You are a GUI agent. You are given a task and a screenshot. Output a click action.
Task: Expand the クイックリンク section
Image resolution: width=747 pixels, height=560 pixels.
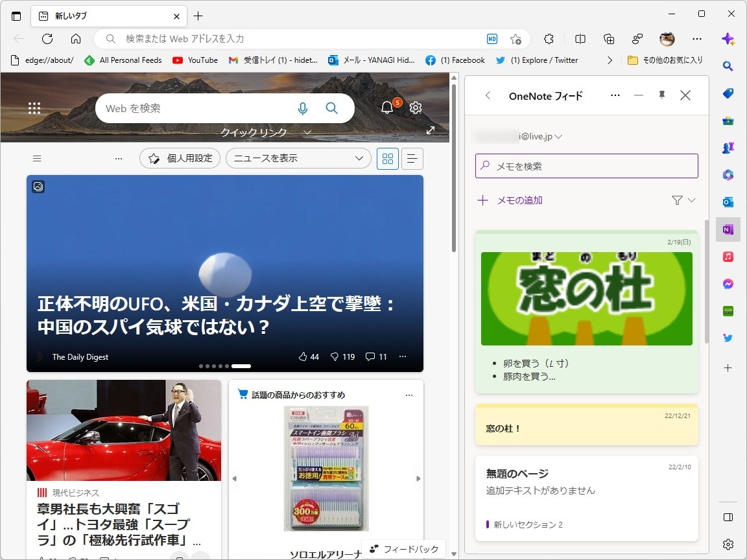click(x=307, y=132)
